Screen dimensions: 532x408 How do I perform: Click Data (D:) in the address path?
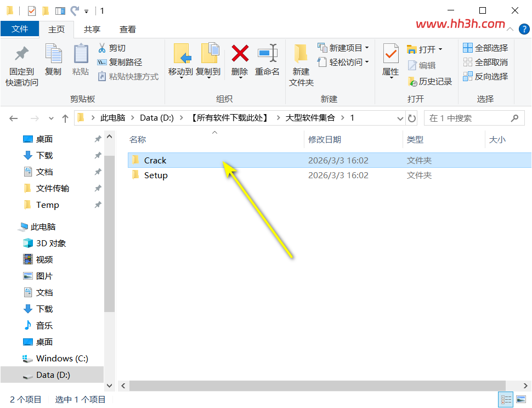point(157,118)
